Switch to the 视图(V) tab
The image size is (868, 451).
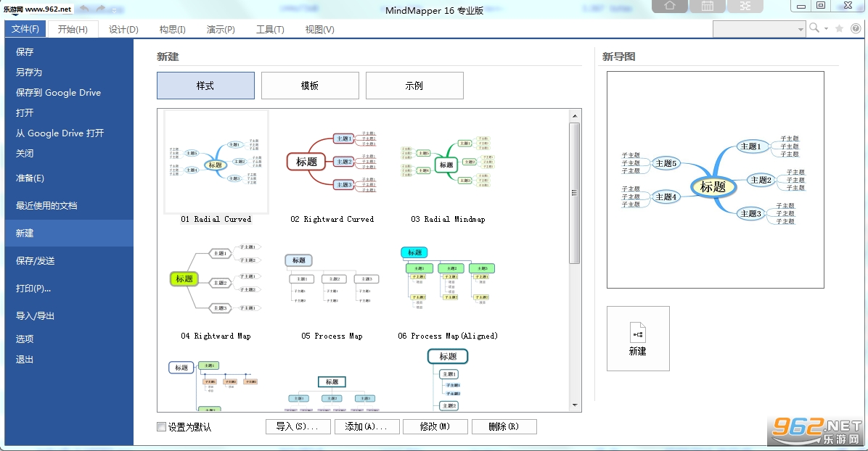(319, 29)
